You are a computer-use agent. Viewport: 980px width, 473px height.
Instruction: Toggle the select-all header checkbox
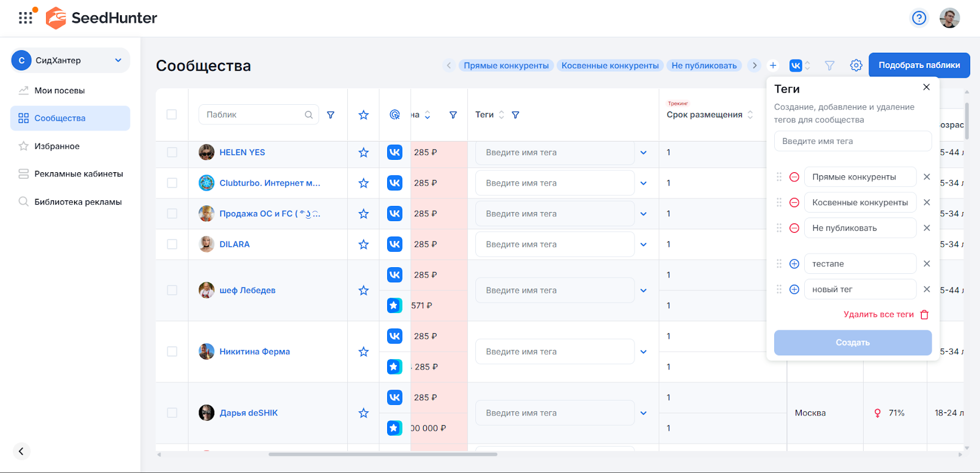[171, 115]
